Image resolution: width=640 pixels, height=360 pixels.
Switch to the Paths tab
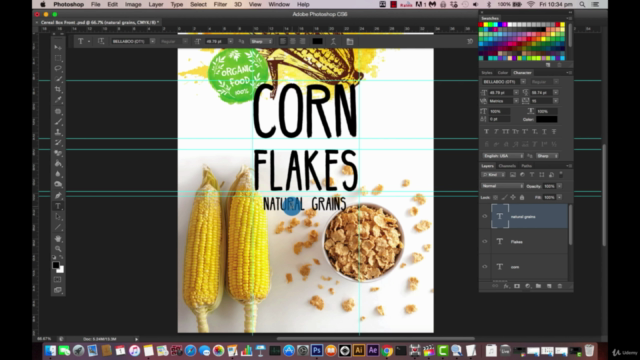[527, 166]
